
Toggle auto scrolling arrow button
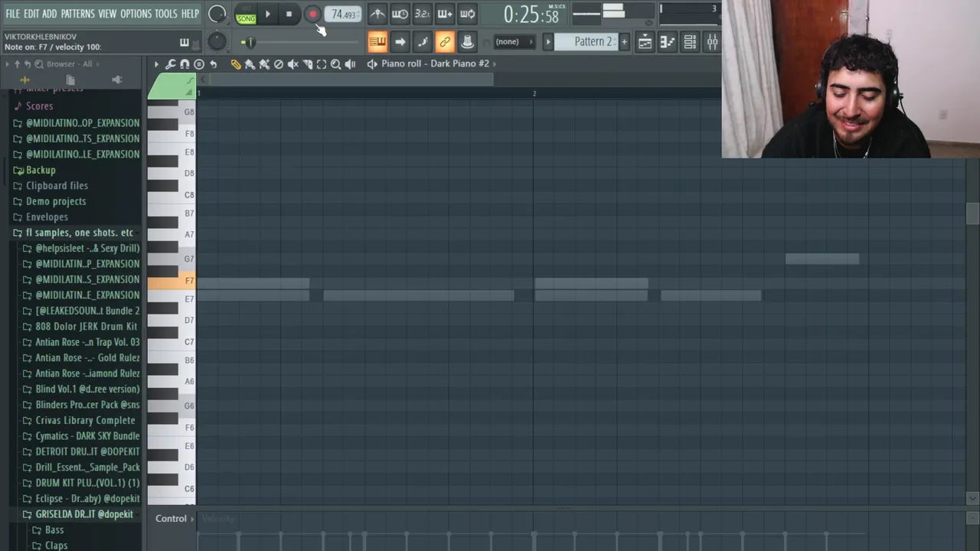[x=400, y=41]
